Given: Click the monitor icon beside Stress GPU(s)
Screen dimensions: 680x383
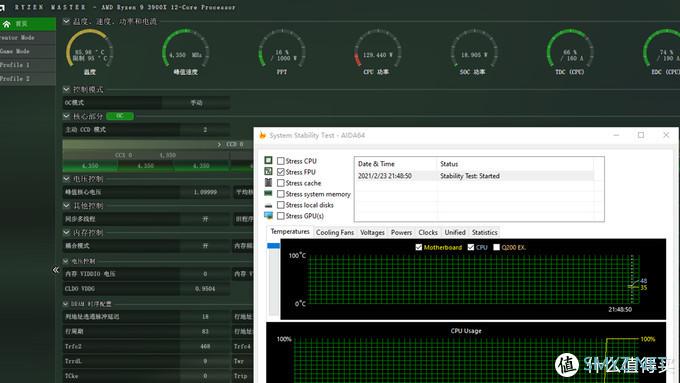Looking at the screenshot, I should click(x=268, y=216).
